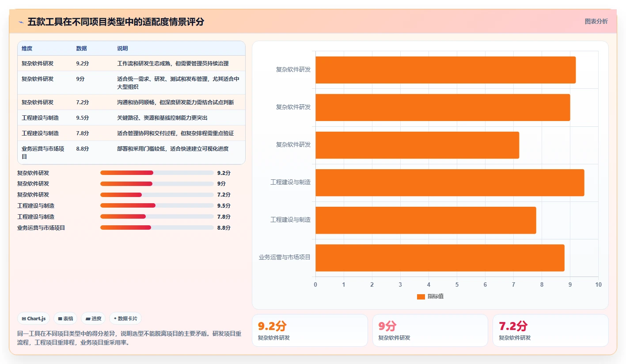Viewport: 626px width, 364px height.
Task: Click the 指标值 legend label
Action: (x=435, y=296)
